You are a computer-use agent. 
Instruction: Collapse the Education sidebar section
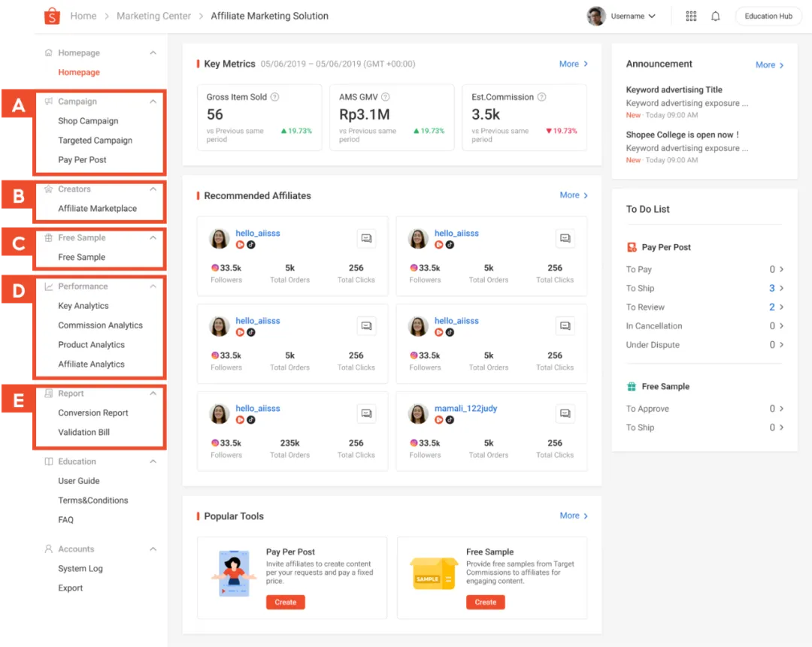(153, 461)
